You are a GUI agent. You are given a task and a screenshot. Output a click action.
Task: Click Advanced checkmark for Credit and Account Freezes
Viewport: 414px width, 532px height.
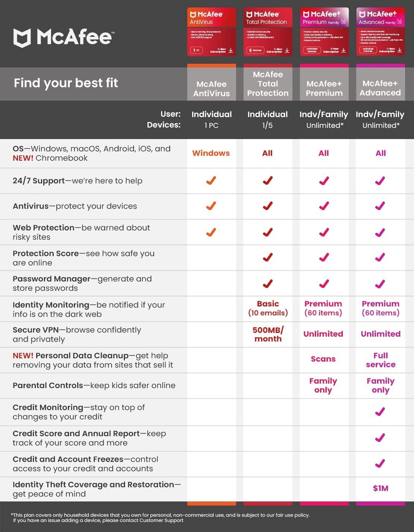(380, 463)
